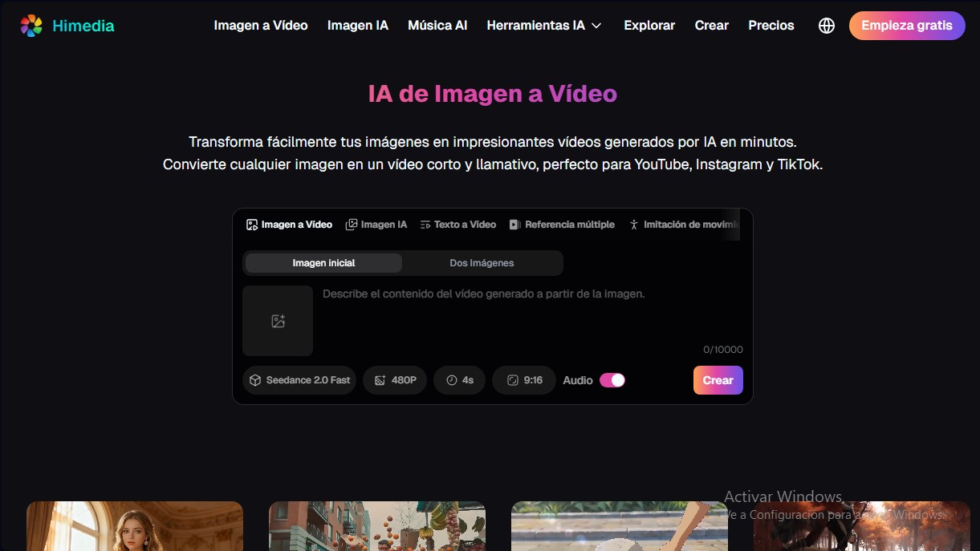
Task: Click the clock icon beside 4s
Action: click(451, 380)
